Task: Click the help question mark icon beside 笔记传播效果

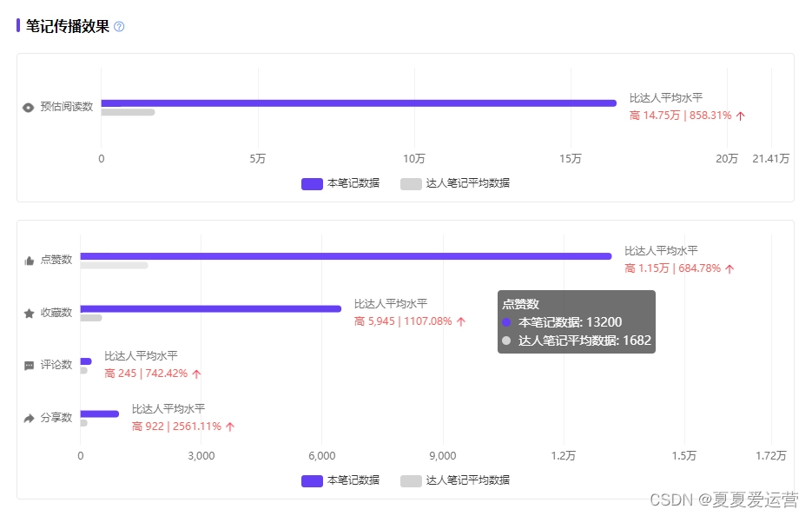Action: [119, 26]
